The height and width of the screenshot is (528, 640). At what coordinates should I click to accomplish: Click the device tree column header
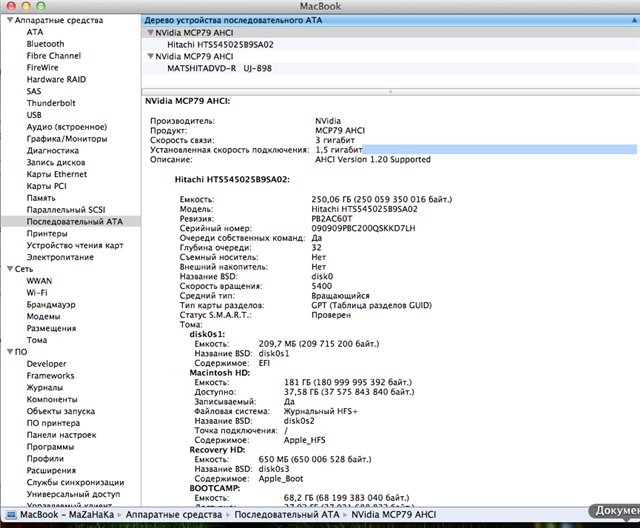[391, 20]
